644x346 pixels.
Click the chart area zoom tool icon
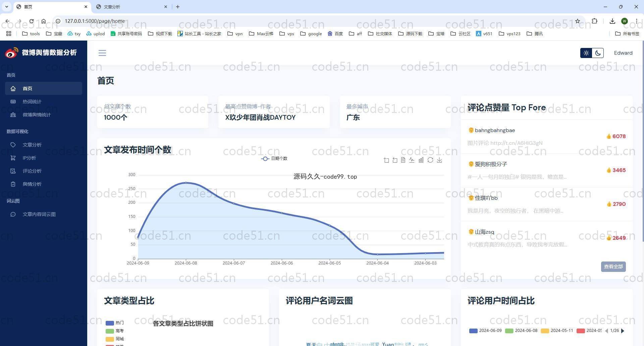(x=386, y=160)
